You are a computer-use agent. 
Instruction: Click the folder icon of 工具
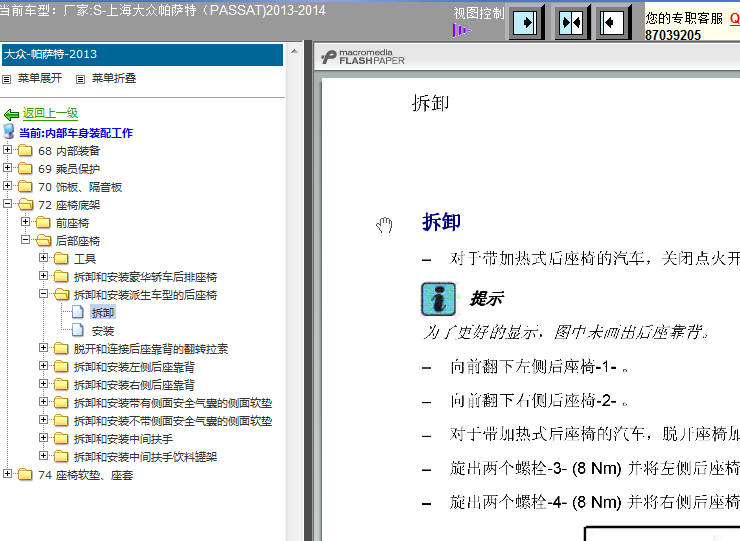61,258
